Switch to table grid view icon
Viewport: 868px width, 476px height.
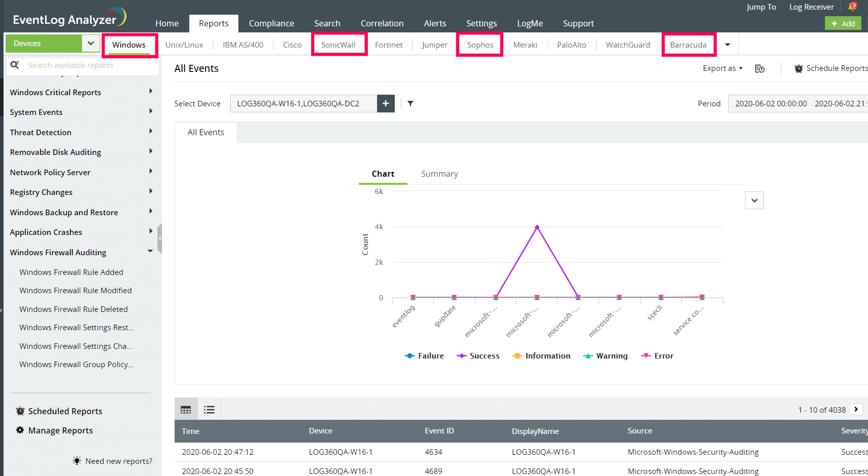186,410
